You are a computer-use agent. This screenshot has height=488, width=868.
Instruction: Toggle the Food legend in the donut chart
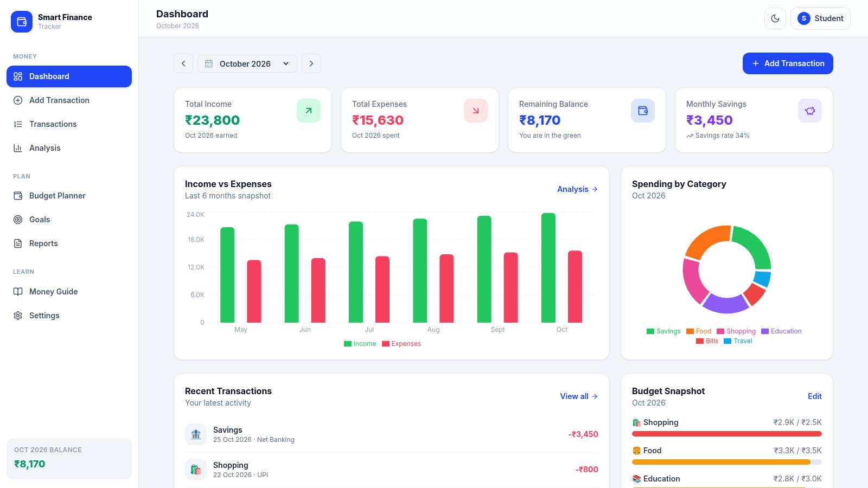(x=699, y=331)
